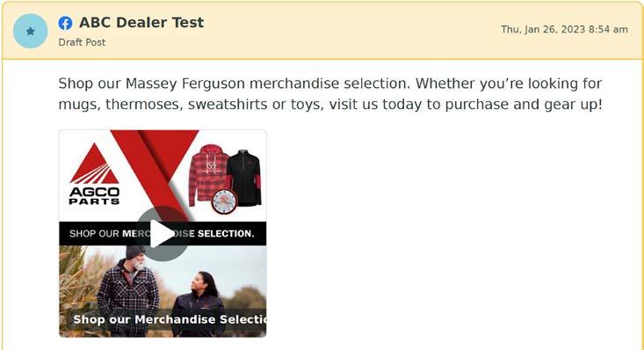Click the round clock product image
Image resolution: width=644 pixels, height=350 pixels.
tap(224, 201)
